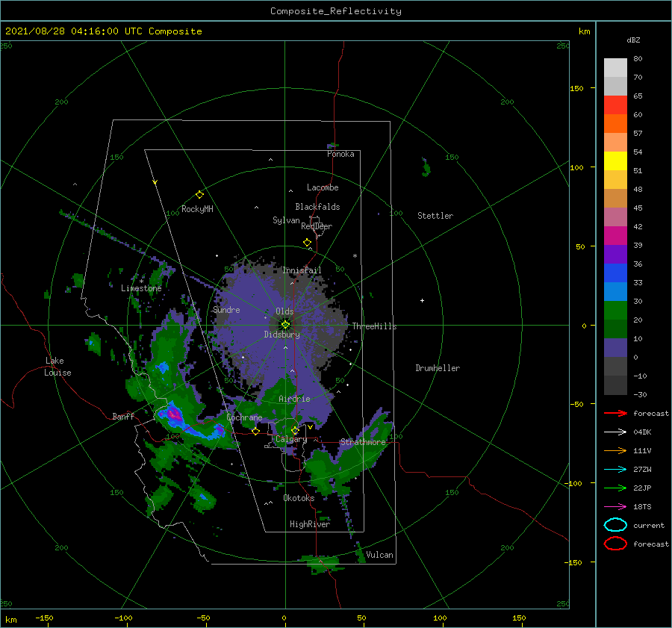672x628 pixels.
Task: Click the Banff town label
Action: tap(123, 416)
